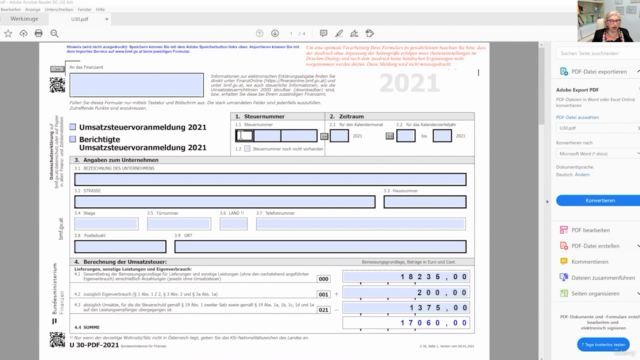Click the Ändern language link

click(x=582, y=174)
